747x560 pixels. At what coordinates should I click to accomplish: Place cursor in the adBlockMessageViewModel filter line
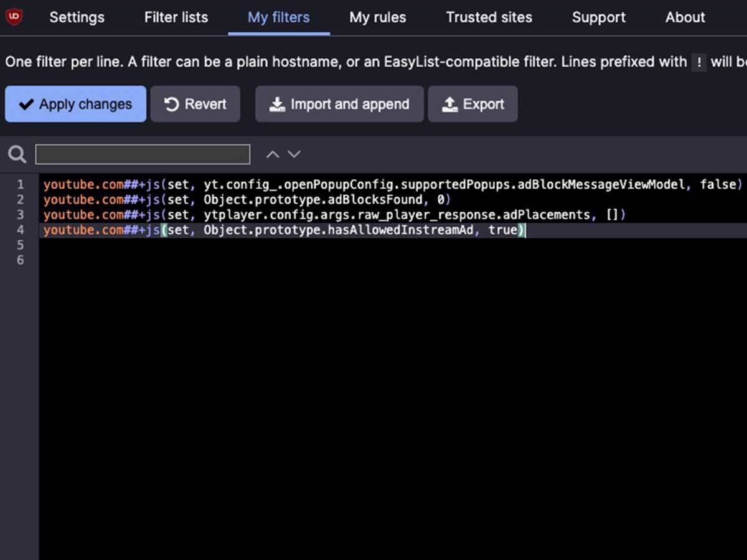392,185
